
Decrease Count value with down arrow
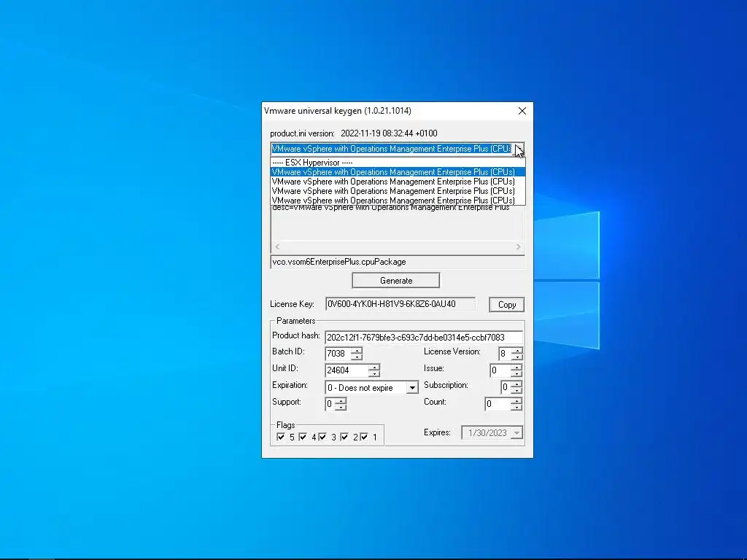(517, 407)
